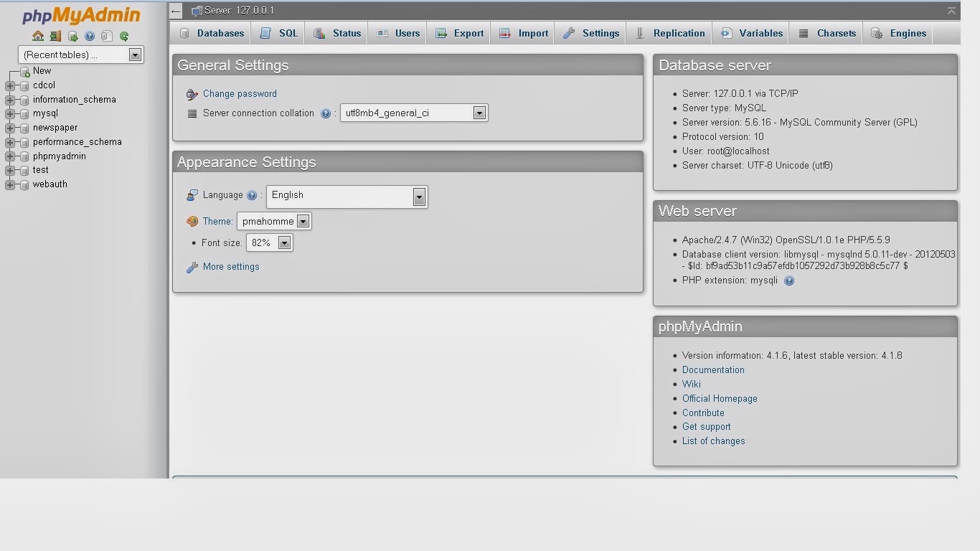Open the Recent tables dropdown
The image size is (980, 551).
(81, 55)
